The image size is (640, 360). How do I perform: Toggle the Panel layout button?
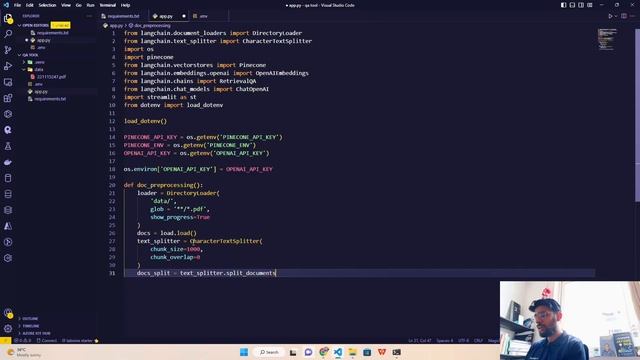[x=572, y=5]
